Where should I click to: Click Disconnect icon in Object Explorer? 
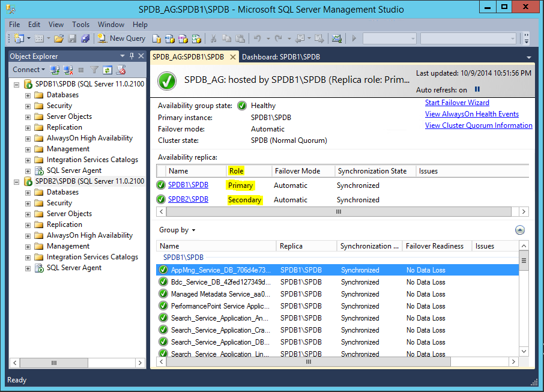click(x=68, y=70)
